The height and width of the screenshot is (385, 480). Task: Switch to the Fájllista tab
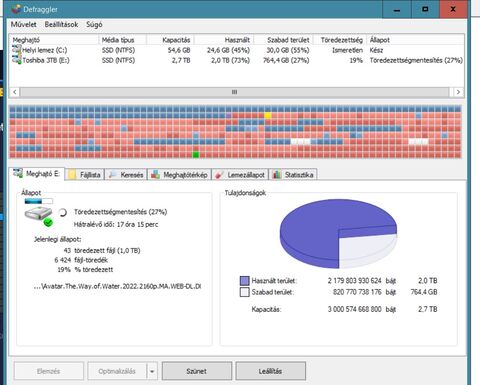point(85,175)
